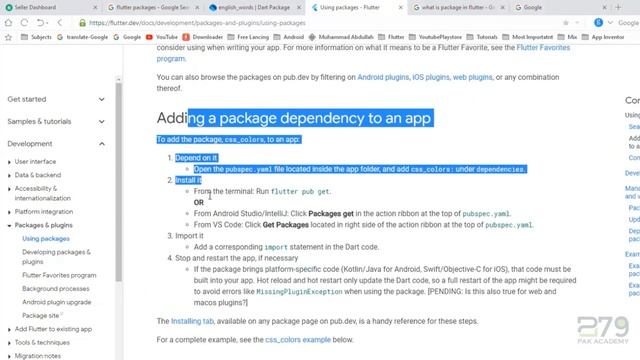Open the Tutorials bookmark folder
The image size is (640, 360).
pyautogui.click(x=482, y=37)
